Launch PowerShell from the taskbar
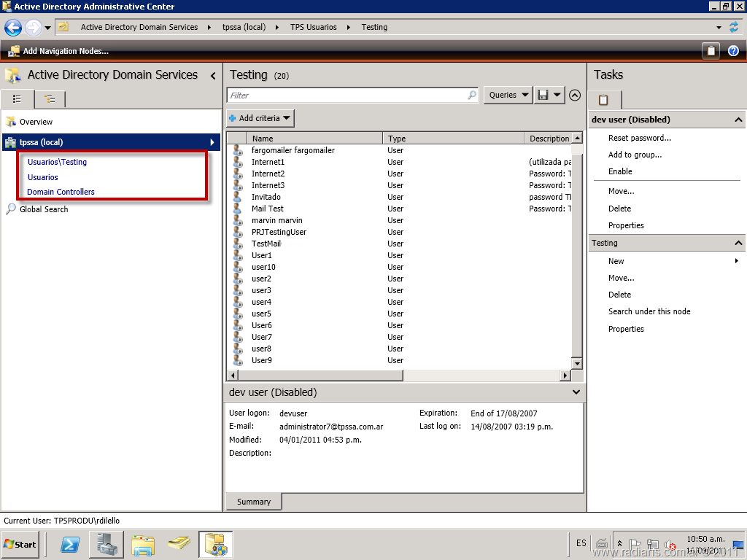 click(70, 544)
